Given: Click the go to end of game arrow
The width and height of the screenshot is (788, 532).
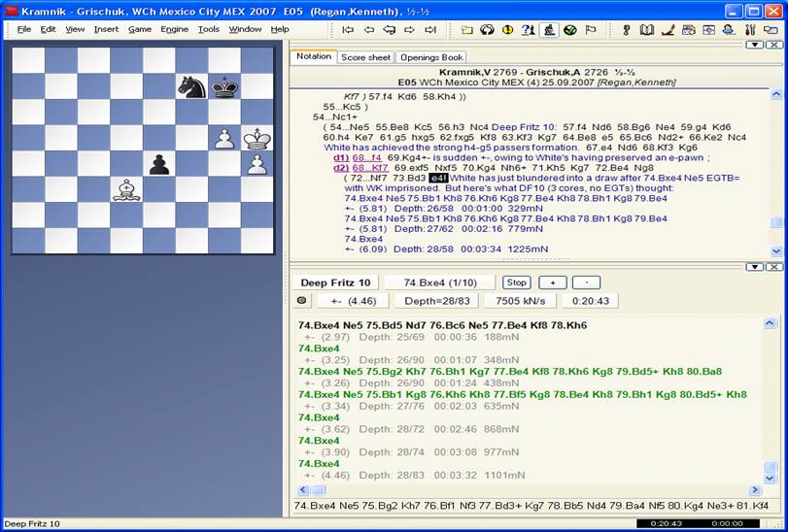Looking at the screenshot, I should pos(429,30).
